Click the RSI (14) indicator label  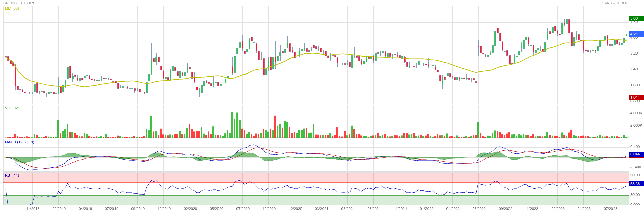click(12, 175)
